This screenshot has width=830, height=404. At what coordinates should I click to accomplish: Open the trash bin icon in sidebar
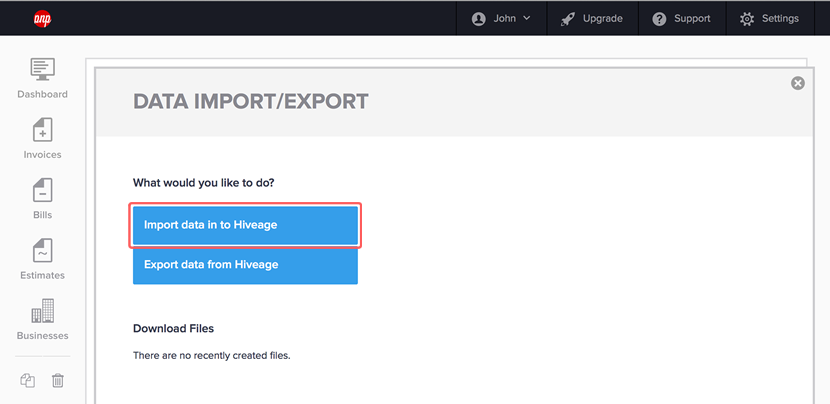[x=58, y=380]
